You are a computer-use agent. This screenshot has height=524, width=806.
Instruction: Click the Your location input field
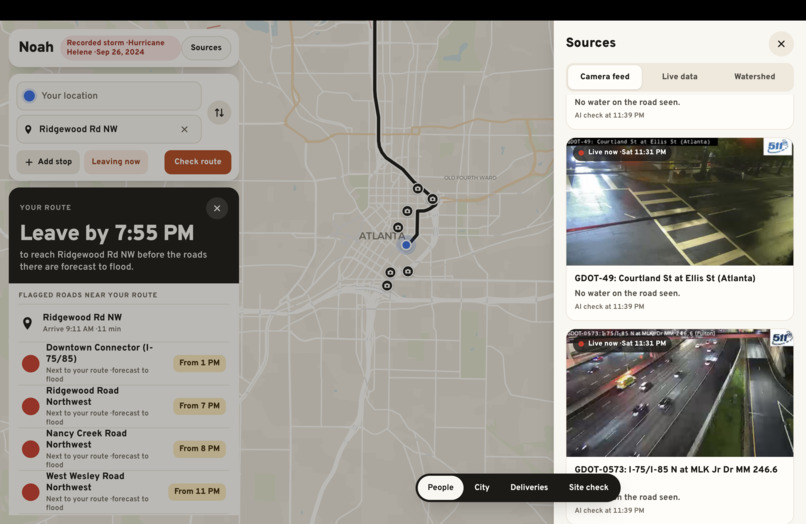coord(108,96)
